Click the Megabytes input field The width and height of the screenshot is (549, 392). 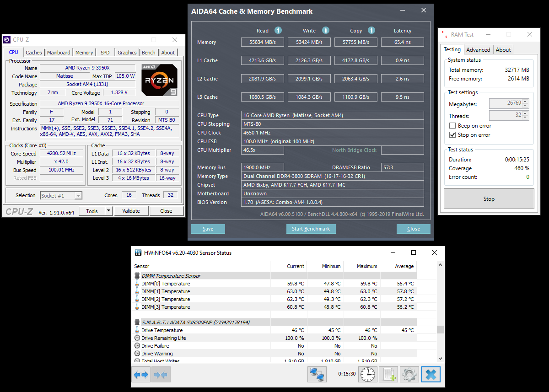click(x=506, y=104)
